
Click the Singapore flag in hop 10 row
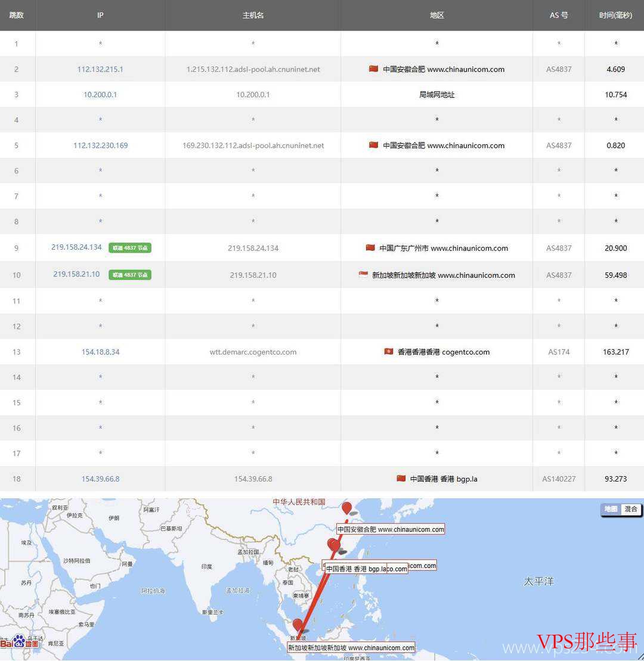363,274
